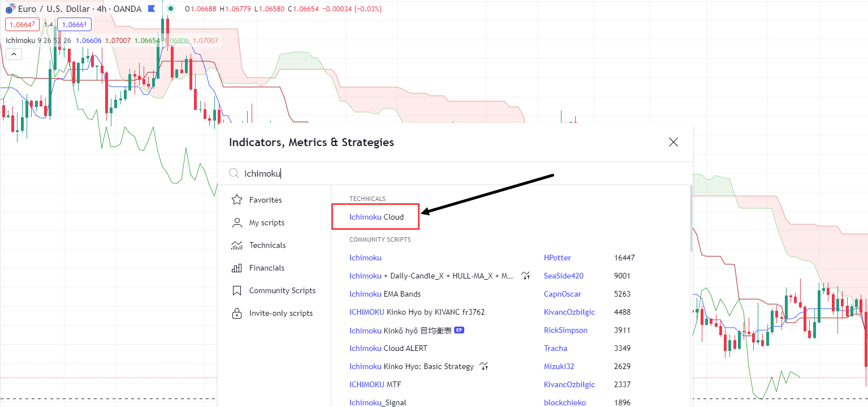Image resolution: width=868 pixels, height=407 pixels.
Task: Open author CapnOscar's profile
Action: point(563,294)
